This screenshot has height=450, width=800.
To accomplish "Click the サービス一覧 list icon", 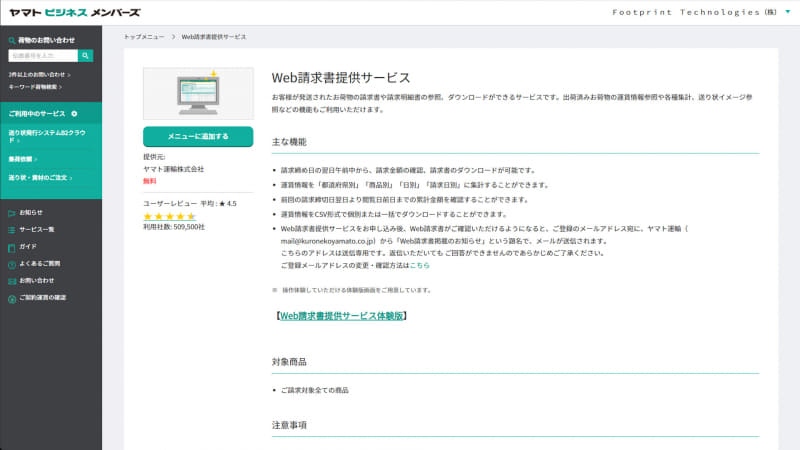I will pyautogui.click(x=12, y=230).
